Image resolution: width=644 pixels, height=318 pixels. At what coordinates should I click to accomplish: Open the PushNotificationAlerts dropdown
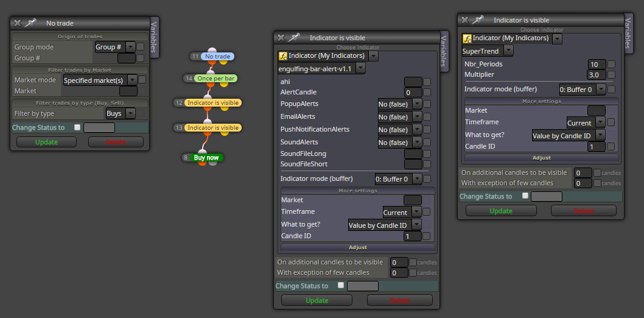pyautogui.click(x=400, y=129)
